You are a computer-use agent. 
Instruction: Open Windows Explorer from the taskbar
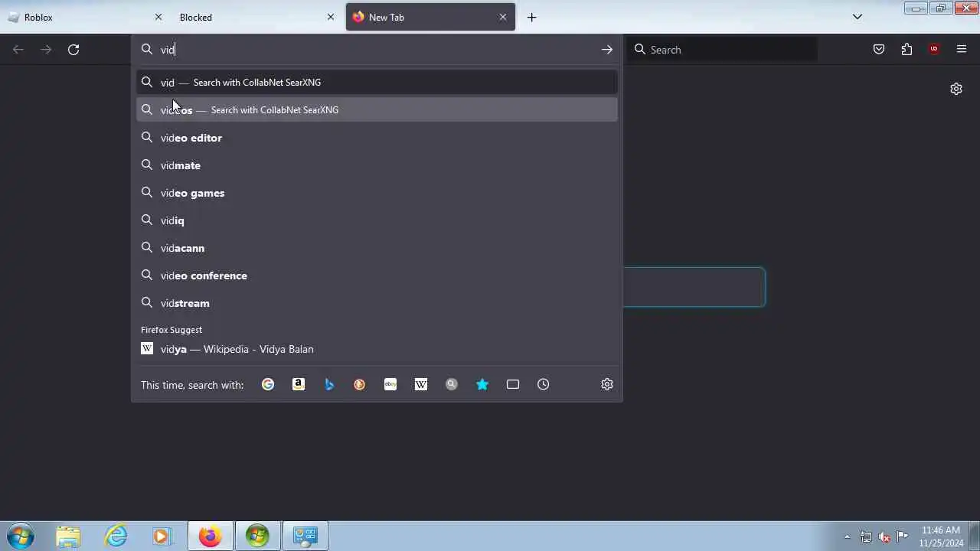68,536
